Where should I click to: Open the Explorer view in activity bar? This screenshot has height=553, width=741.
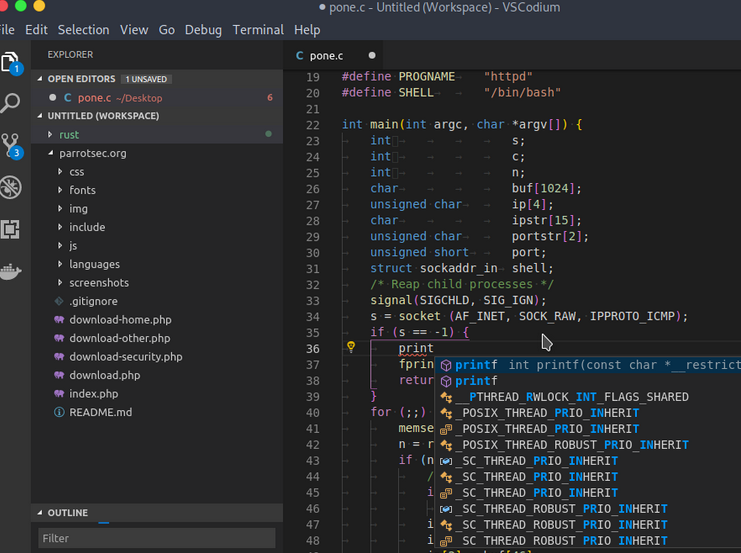point(10,62)
